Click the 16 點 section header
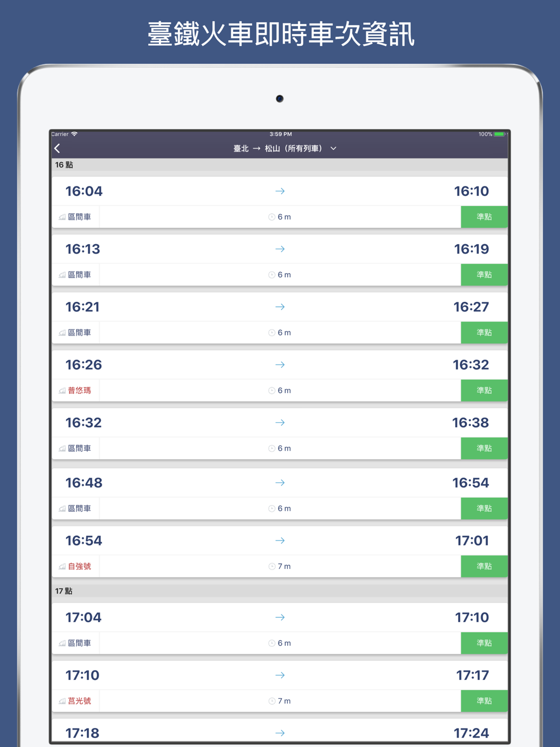The image size is (560, 747). tap(64, 165)
